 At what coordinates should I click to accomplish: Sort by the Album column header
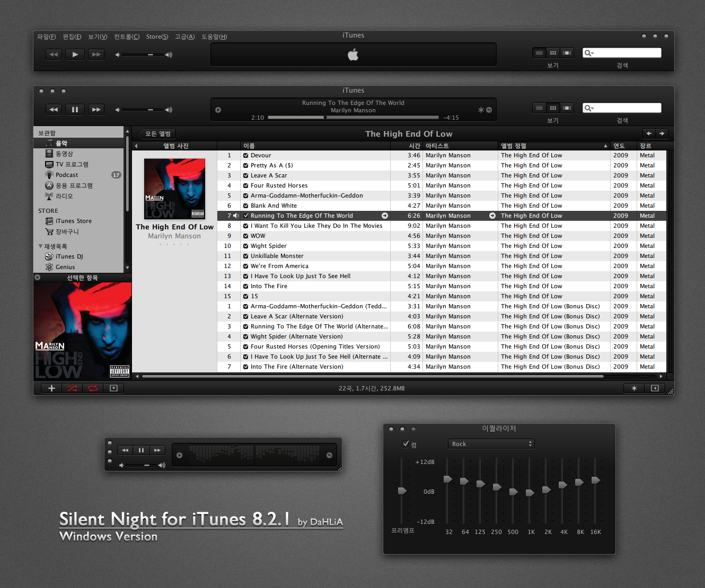(553, 146)
